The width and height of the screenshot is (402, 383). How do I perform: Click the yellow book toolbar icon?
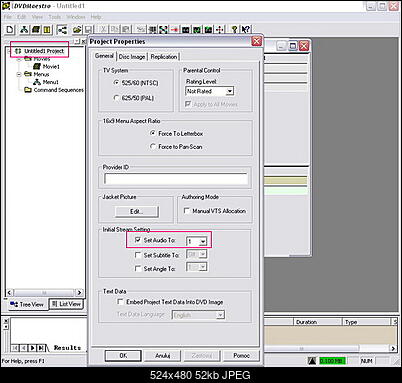pyautogui.click(x=47, y=30)
